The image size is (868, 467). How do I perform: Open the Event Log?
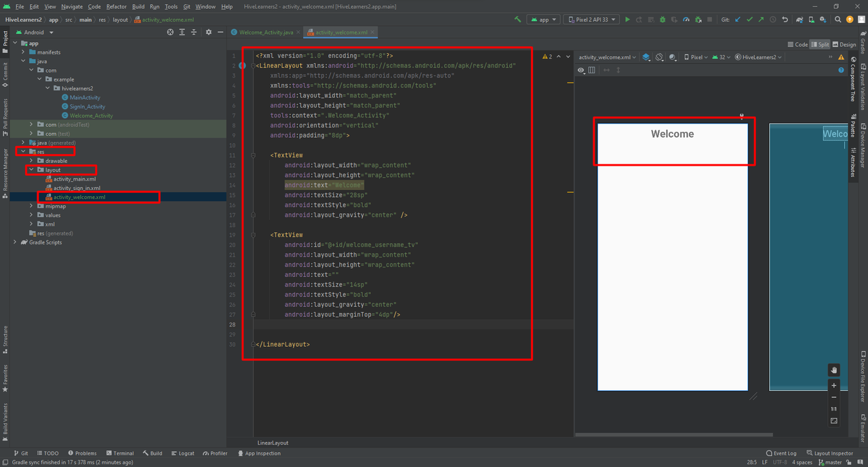(781, 453)
